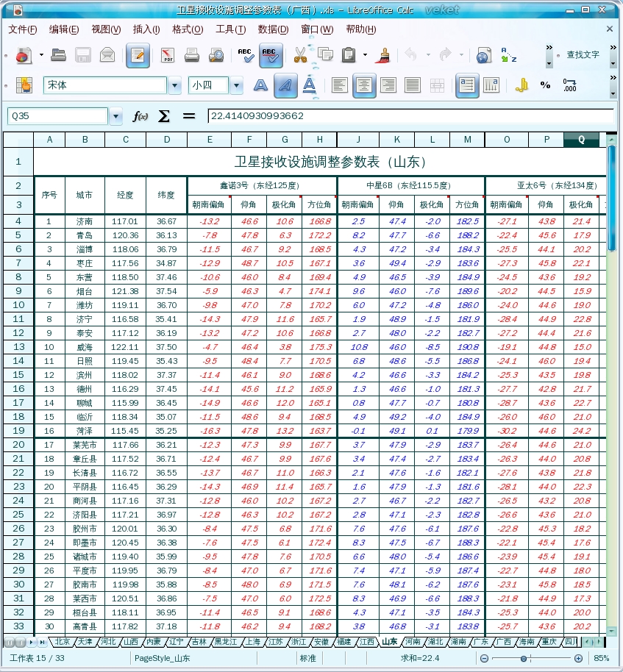Viewport: 623px width, 672px height.
Task: Open the font size dropdown list
Action: [x=236, y=85]
